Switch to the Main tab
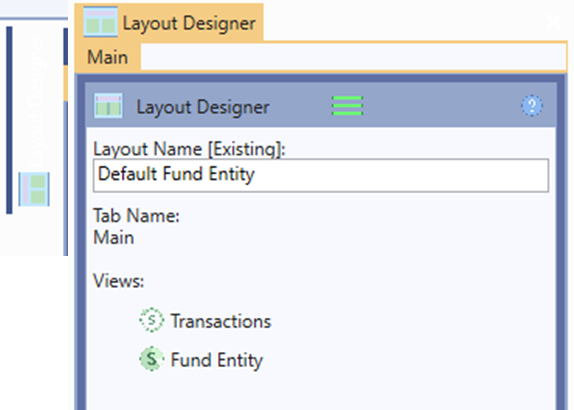574x410 pixels. (108, 57)
